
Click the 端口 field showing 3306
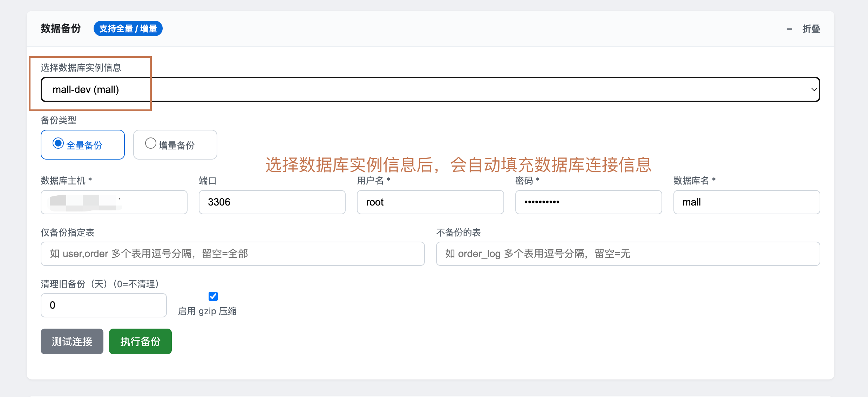point(272,202)
